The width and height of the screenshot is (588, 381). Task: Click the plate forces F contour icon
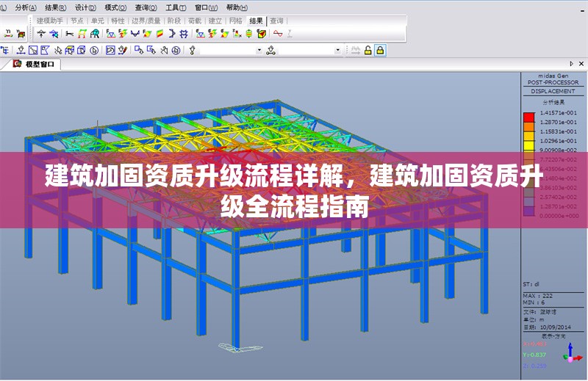[x=147, y=34]
